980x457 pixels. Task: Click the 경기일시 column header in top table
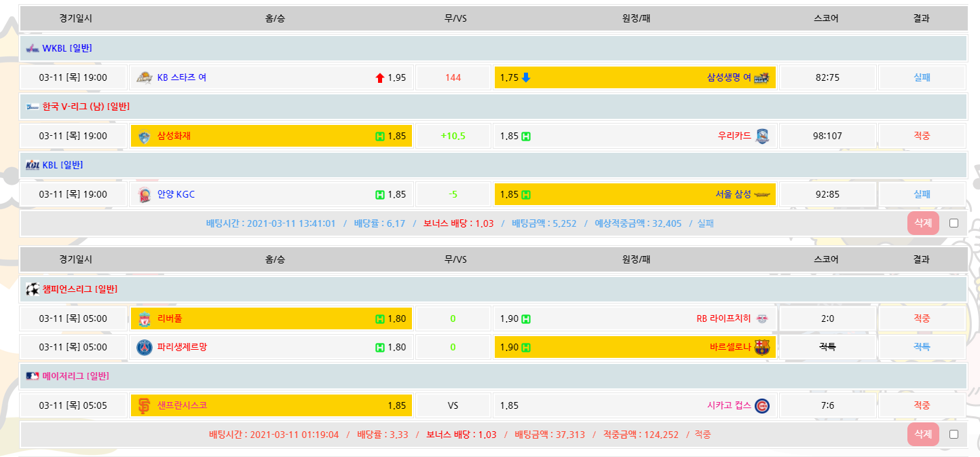pyautogui.click(x=75, y=18)
